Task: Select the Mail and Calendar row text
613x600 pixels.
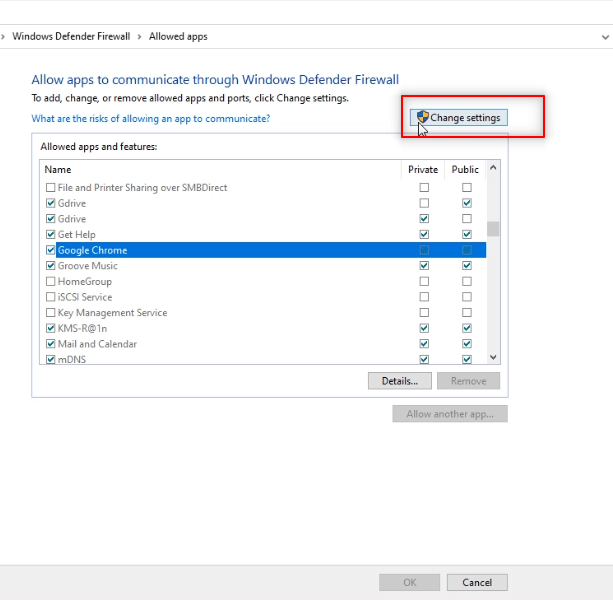Action: click(x=97, y=344)
